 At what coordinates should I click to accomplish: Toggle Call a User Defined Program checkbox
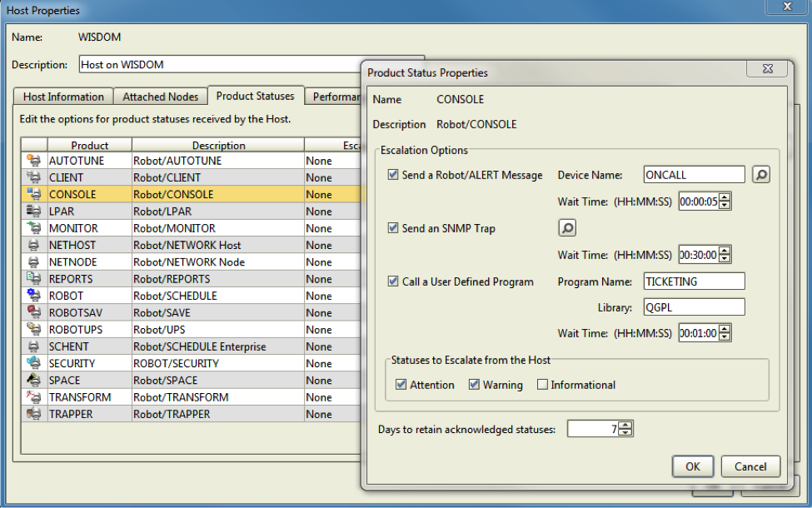tap(393, 281)
